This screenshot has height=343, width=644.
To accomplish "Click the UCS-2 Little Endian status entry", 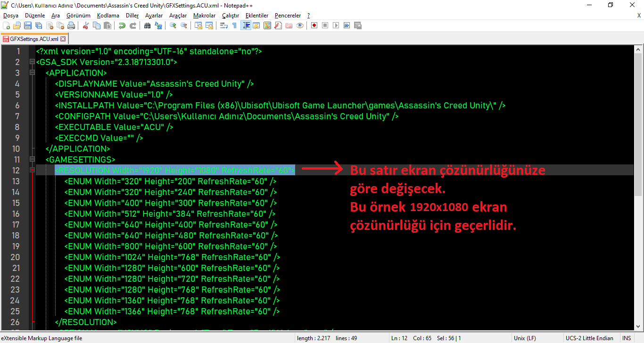I will click(589, 338).
